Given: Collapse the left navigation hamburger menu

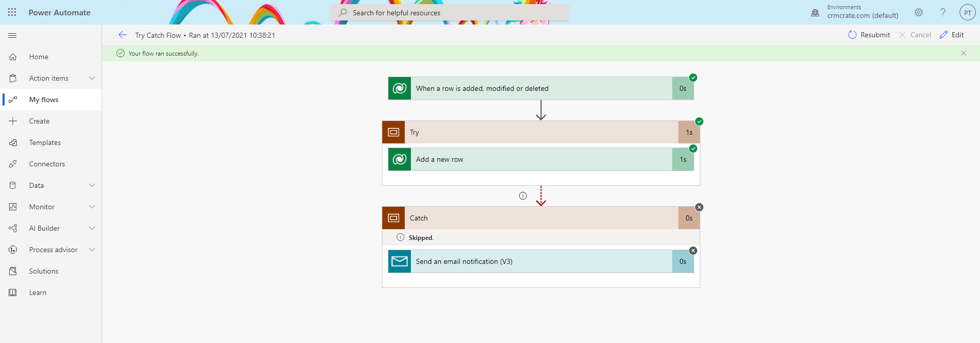Looking at the screenshot, I should 13,35.
